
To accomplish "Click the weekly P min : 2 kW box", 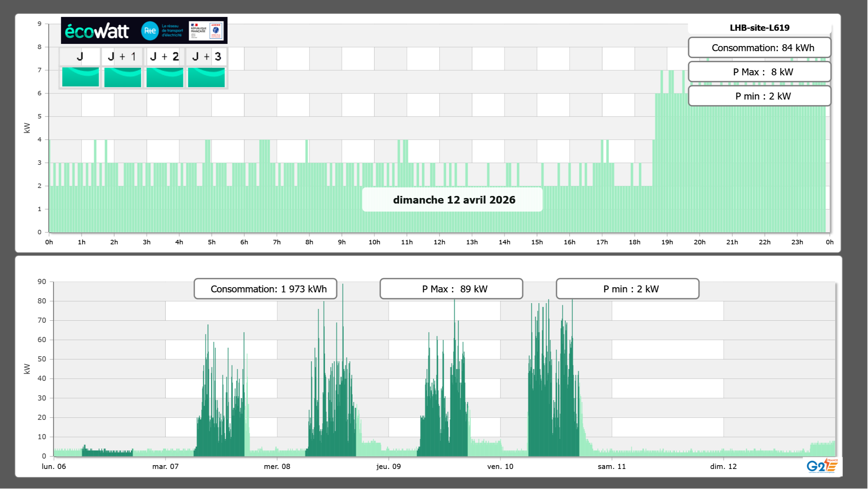I will 627,289.
